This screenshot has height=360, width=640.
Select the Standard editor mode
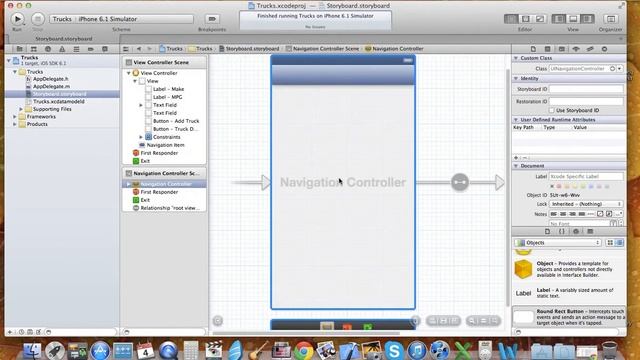click(x=511, y=19)
